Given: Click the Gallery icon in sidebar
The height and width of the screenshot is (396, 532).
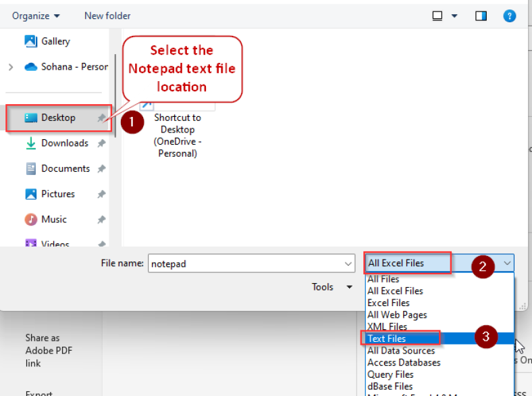Looking at the screenshot, I should (x=31, y=41).
